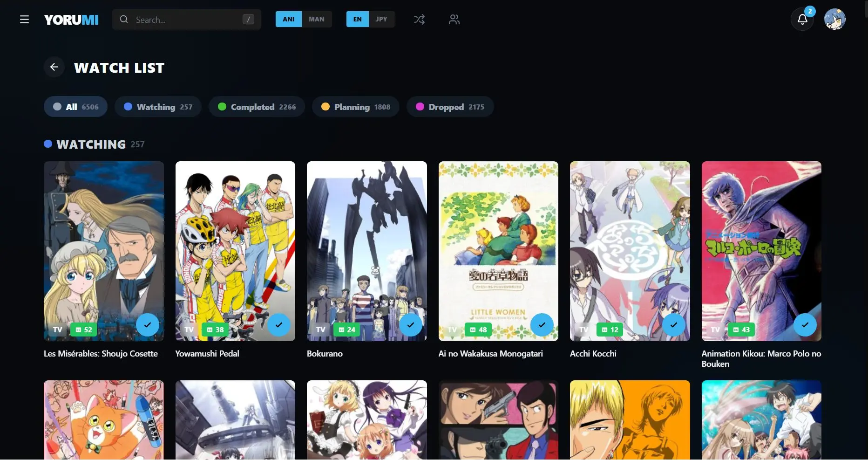
Task: Open the user profile avatar
Action: tap(835, 20)
